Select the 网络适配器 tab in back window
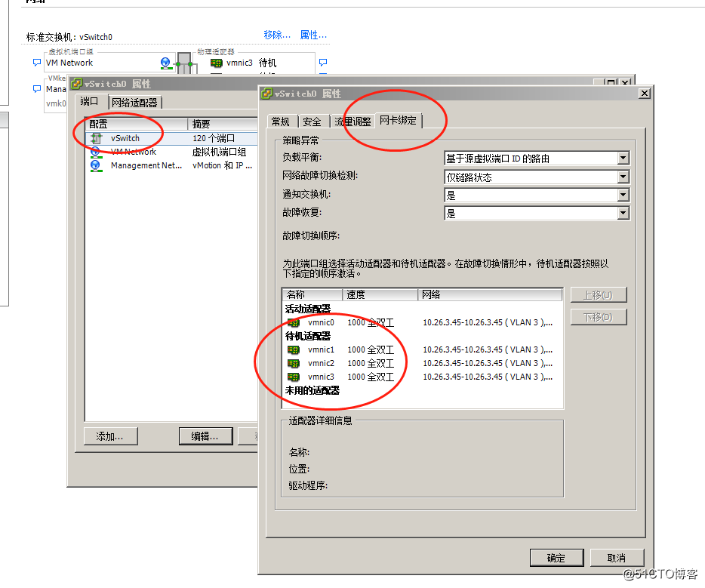This screenshot has width=705, height=588. point(134,103)
